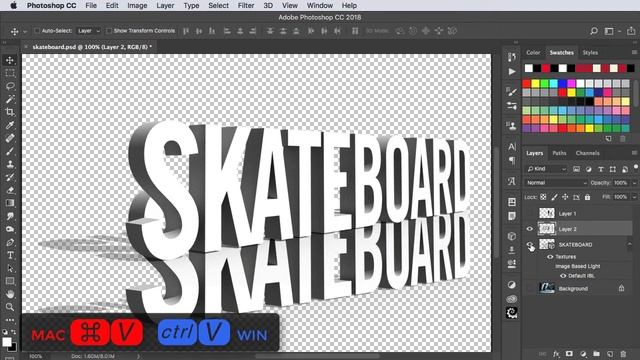This screenshot has width=640, height=360.
Task: Select the Eraser tool
Action: [x=10, y=190]
